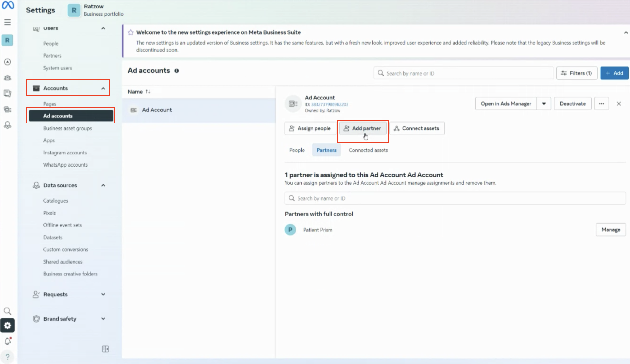630x364 pixels.
Task: Open Business creative folders
Action: (x=70, y=274)
